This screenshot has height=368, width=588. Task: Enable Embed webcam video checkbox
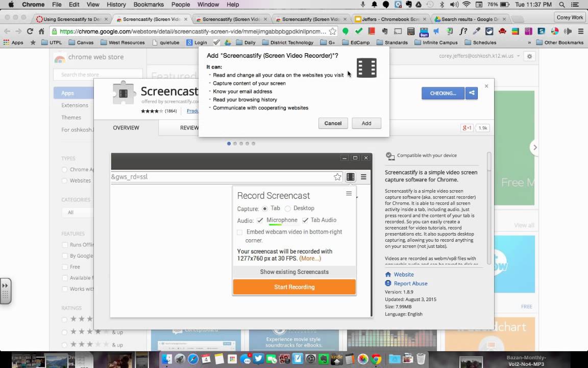click(x=239, y=233)
